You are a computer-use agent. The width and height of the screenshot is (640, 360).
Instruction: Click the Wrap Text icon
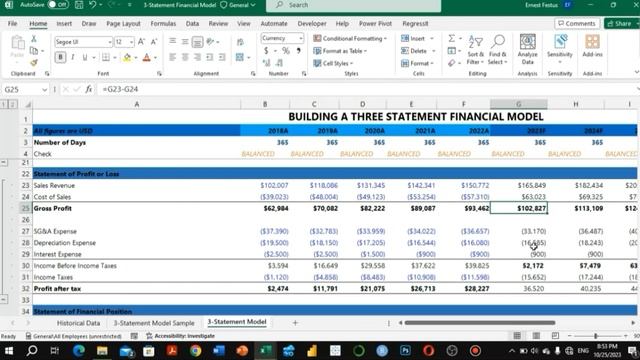pos(240,42)
